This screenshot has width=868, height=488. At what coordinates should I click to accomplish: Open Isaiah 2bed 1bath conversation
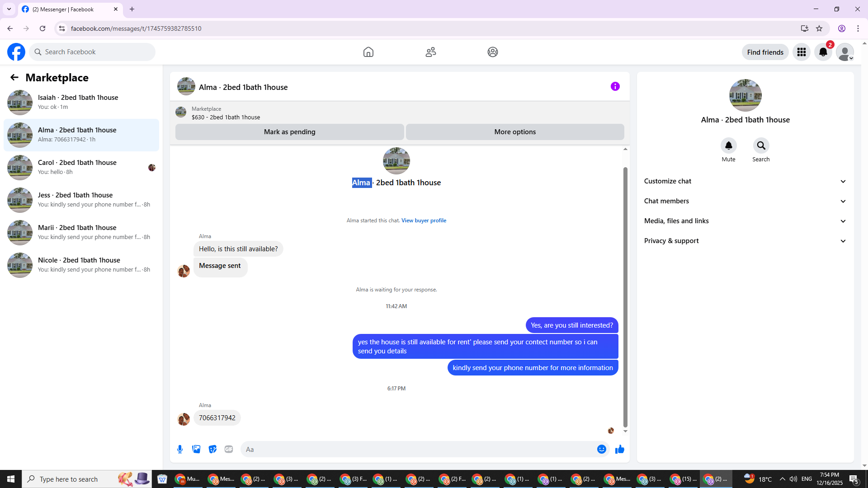[x=81, y=103]
